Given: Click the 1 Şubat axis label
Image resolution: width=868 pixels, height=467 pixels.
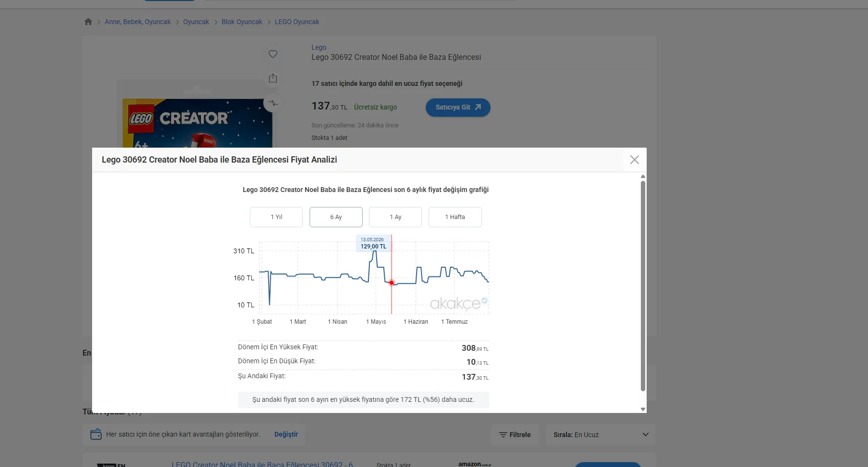Looking at the screenshot, I should (262, 322).
